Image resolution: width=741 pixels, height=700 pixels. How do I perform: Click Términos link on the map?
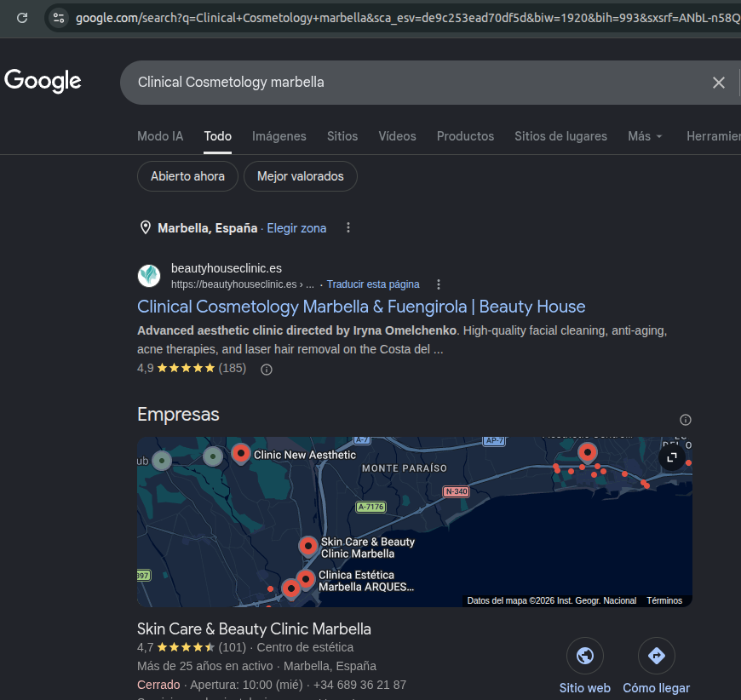664,600
